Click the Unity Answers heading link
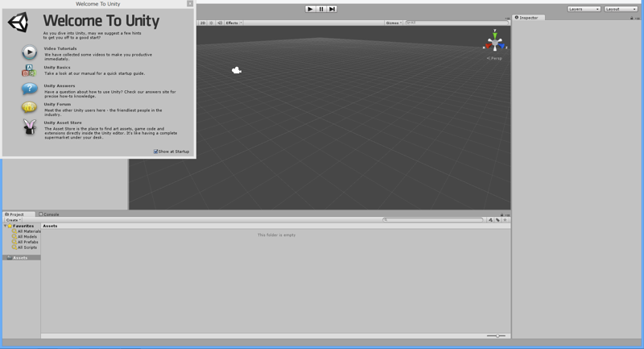The width and height of the screenshot is (644, 349). coord(60,86)
